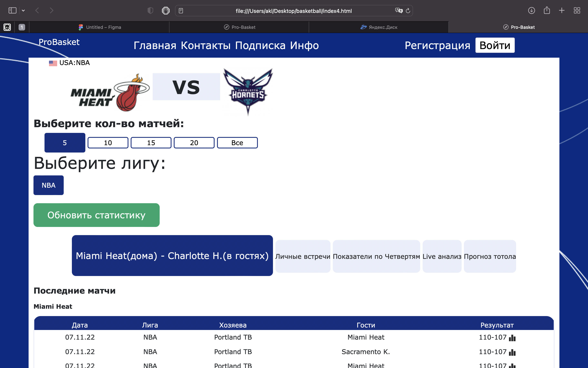Select 5 matches option

pyautogui.click(x=65, y=143)
